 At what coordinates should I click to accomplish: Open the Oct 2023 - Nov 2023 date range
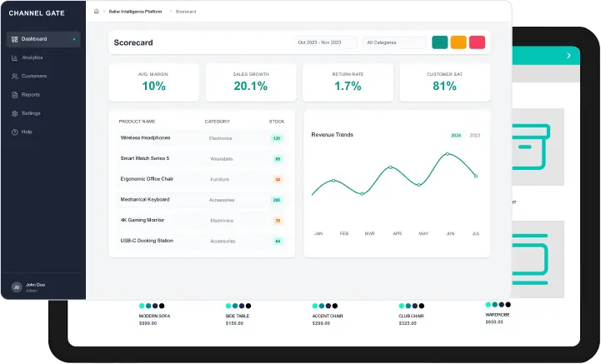[326, 42]
